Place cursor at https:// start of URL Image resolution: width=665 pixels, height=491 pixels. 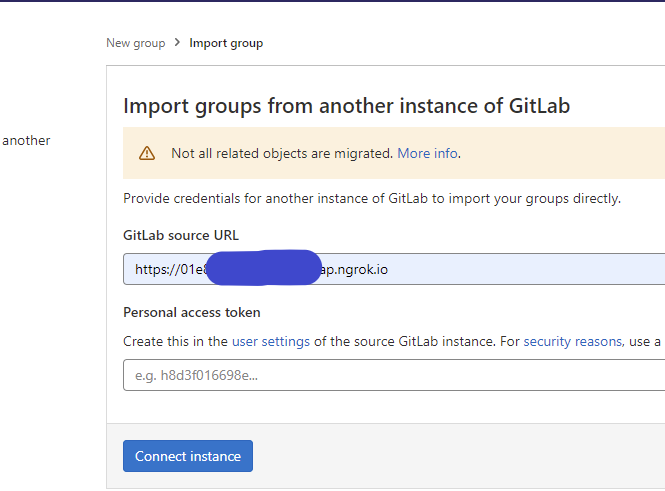[137, 269]
